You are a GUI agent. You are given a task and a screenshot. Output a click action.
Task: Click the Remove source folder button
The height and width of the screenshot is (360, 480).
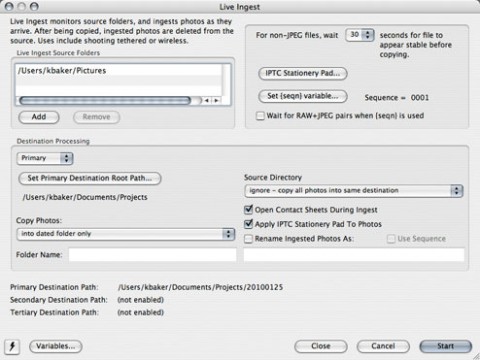click(x=97, y=117)
